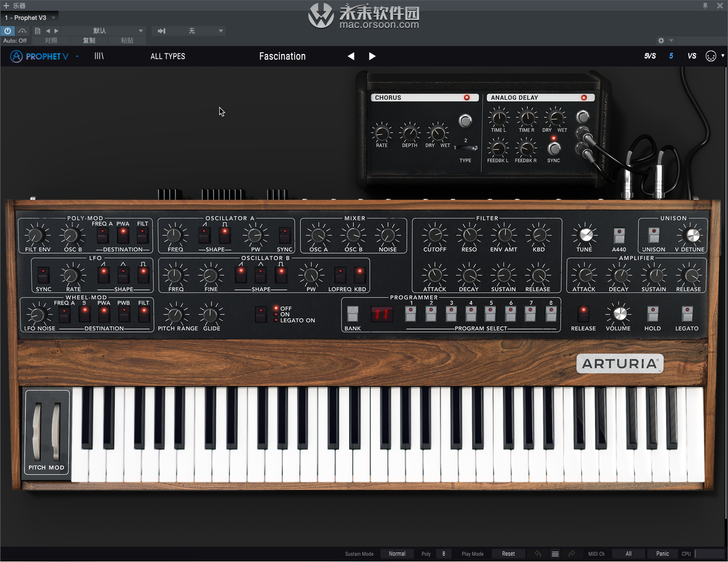Toggle the delay SYNC button

tap(554, 148)
